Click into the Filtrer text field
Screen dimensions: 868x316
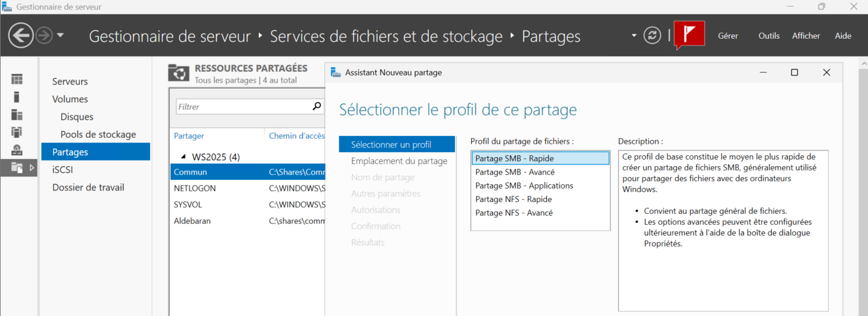click(x=242, y=107)
